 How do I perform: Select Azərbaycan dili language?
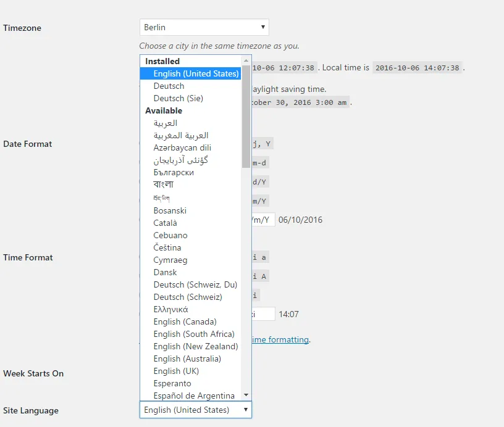tap(190, 147)
